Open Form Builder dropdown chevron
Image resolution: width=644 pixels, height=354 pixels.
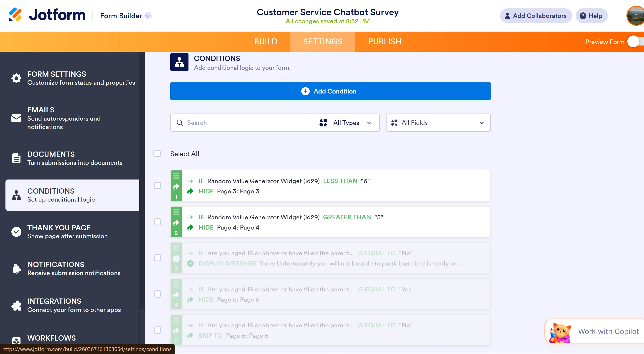(148, 16)
